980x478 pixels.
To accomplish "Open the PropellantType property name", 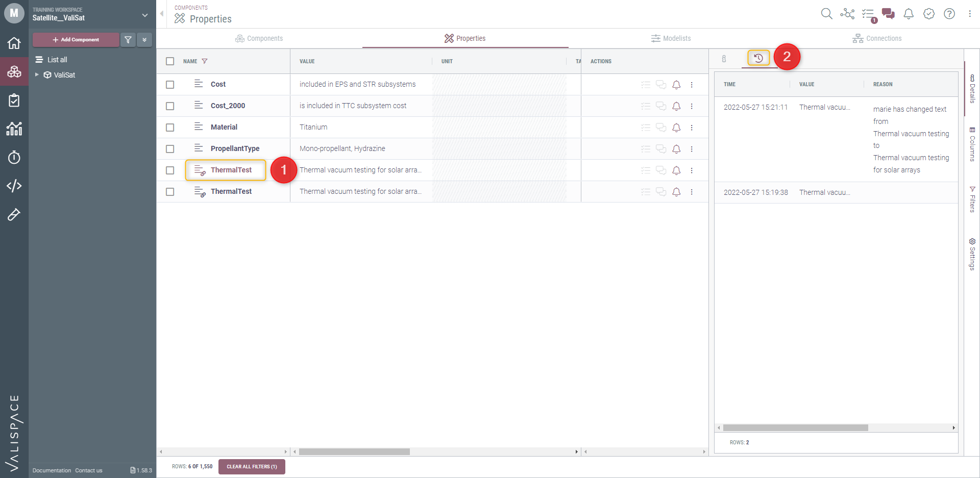I will [x=235, y=148].
